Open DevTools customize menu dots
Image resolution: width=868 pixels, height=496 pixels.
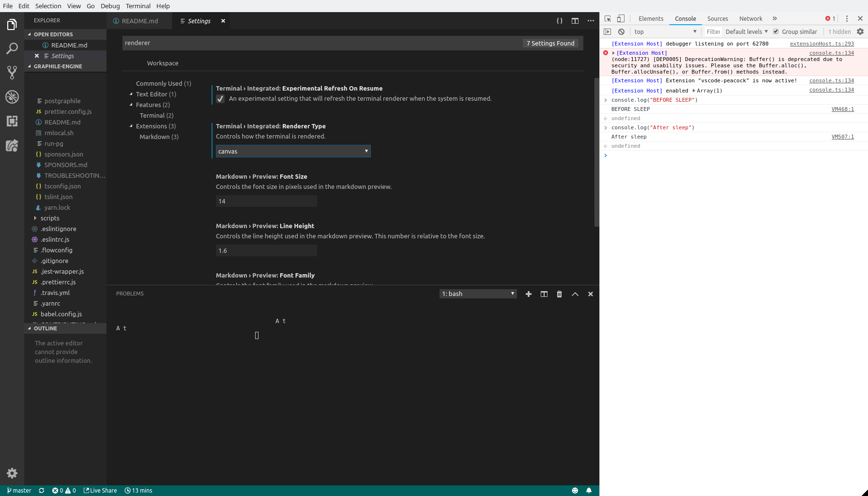(x=847, y=18)
